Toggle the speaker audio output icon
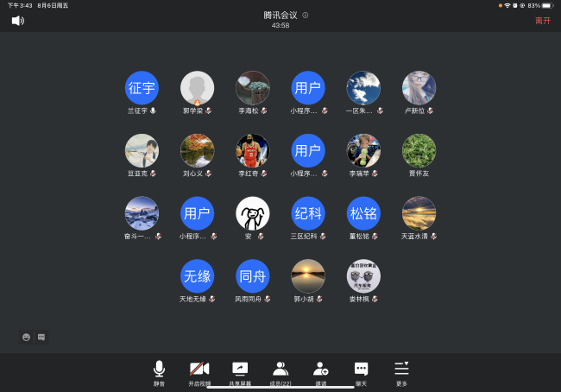The height and width of the screenshot is (392, 561). click(18, 21)
